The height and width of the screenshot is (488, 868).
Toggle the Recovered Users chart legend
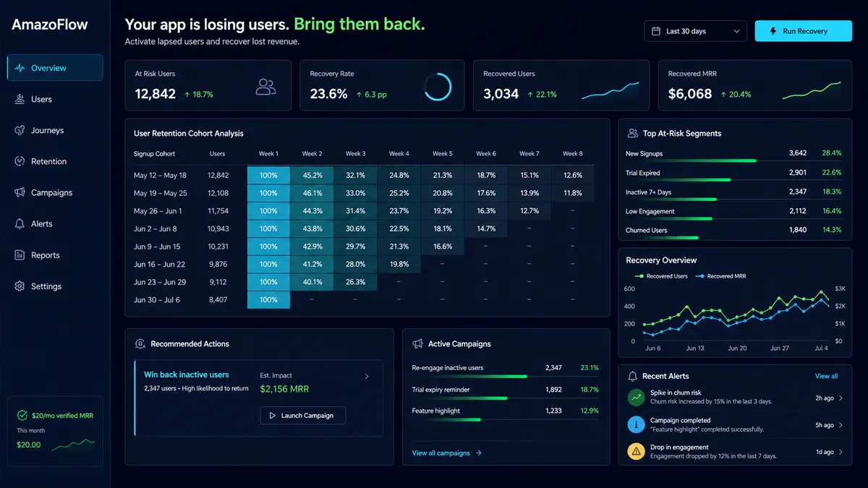pyautogui.click(x=661, y=276)
